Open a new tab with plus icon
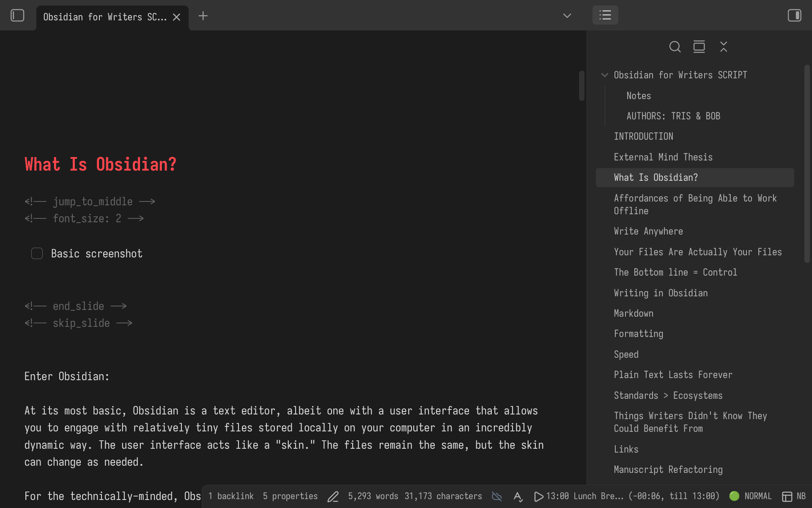The image size is (812, 508). (x=203, y=16)
